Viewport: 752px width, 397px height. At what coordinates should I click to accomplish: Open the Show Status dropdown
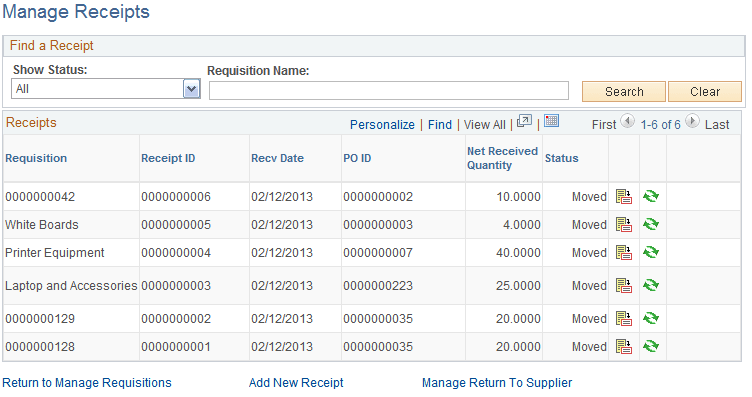pos(106,89)
